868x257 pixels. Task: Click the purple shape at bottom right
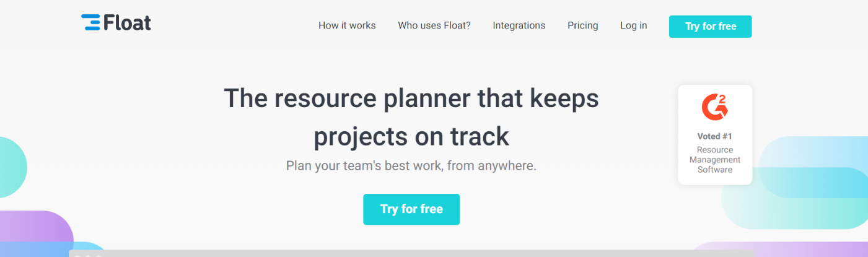pyautogui.click(x=781, y=249)
